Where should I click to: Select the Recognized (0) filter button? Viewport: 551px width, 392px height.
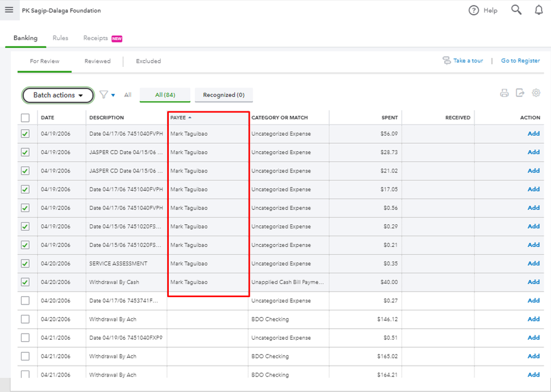[223, 95]
